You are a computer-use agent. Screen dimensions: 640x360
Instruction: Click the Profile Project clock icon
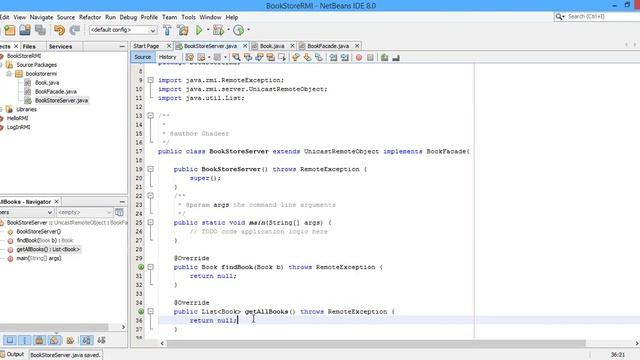click(239, 30)
